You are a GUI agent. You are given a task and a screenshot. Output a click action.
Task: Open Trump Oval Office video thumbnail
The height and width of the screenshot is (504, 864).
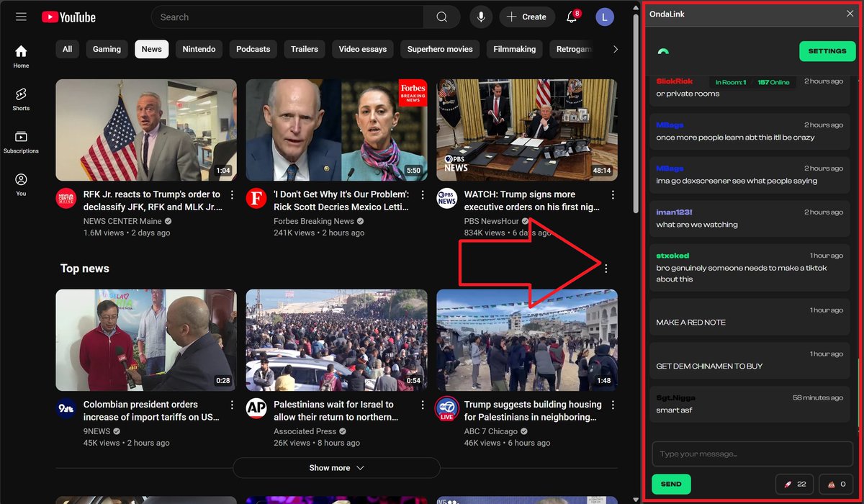(x=527, y=130)
